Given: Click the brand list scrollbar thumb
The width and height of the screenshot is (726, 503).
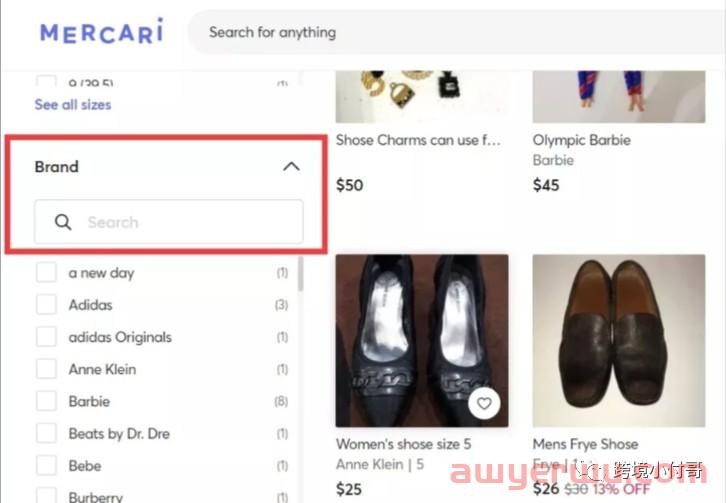Looking at the screenshot, I should 300,274.
